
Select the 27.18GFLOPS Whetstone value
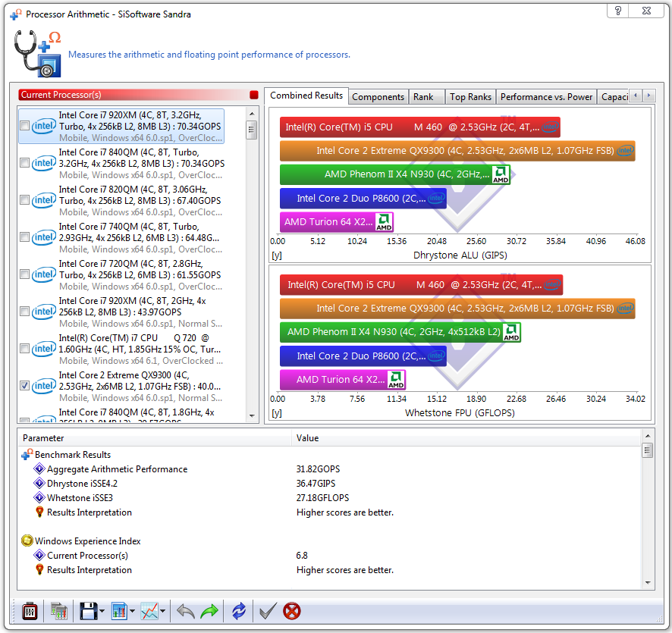pyautogui.click(x=322, y=497)
